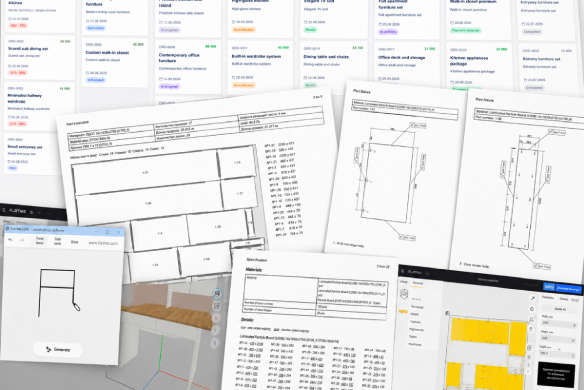Select the Side panel tool in the sketch window
Viewport: 584px width, 390px height.
click(58, 241)
